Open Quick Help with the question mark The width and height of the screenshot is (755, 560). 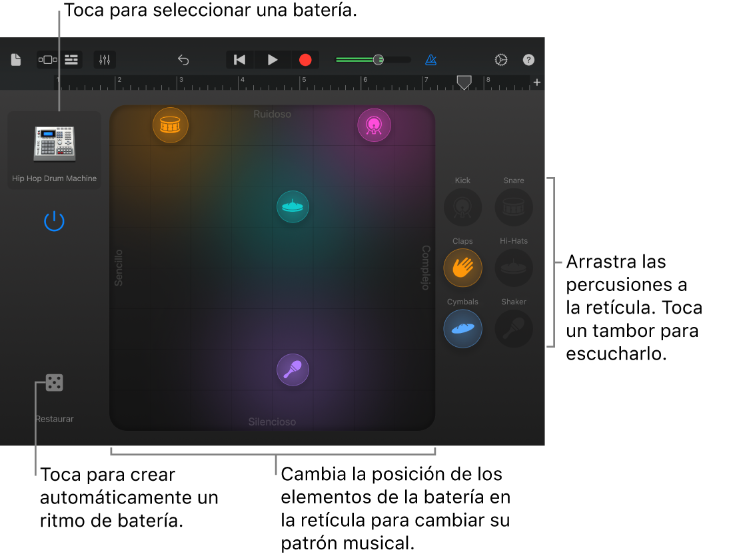coord(528,59)
